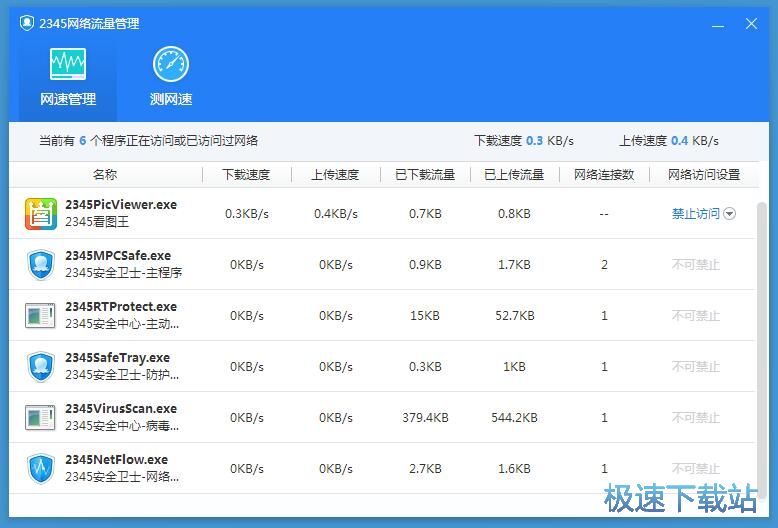Click the program count 6 in summary line
778x528 pixels.
click(82, 141)
